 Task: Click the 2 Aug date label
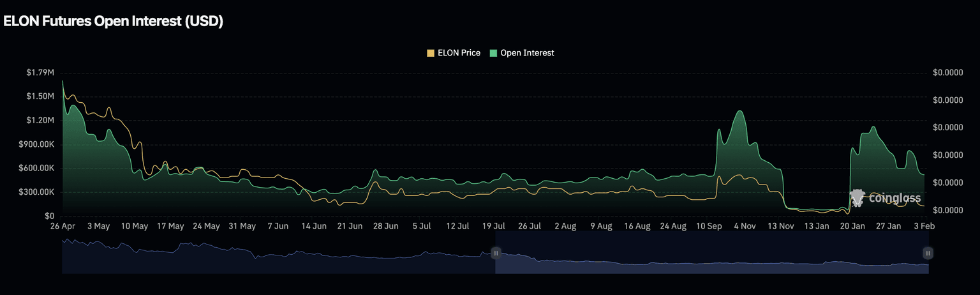click(565, 226)
